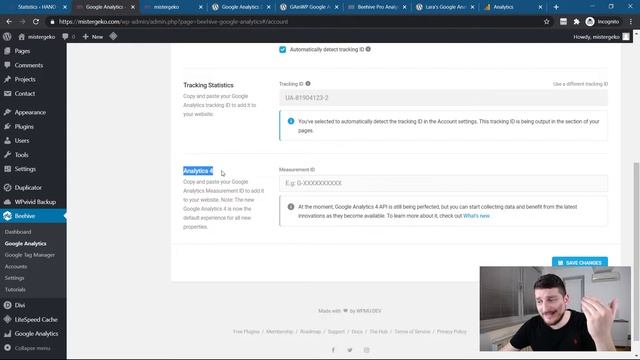The width and height of the screenshot is (640, 360).
Task: Click the Measurement ID input field
Action: pos(443,183)
